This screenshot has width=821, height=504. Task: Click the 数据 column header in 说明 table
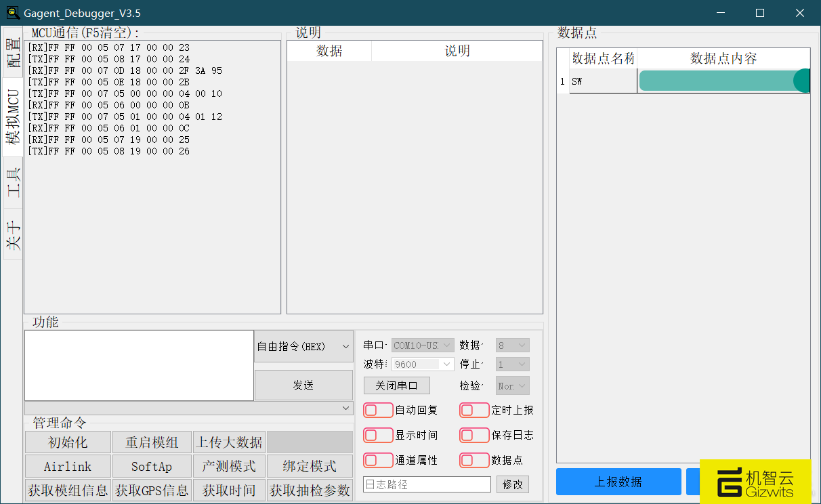click(329, 51)
